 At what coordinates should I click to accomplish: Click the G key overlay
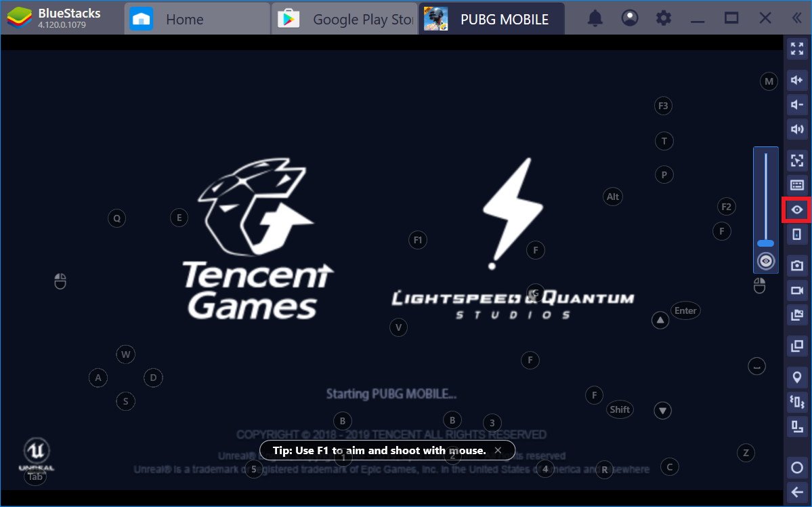pyautogui.click(x=535, y=293)
